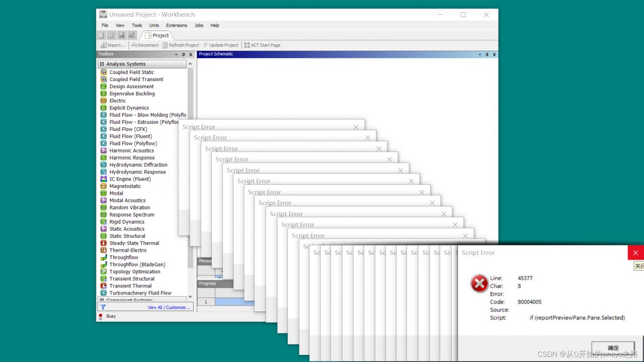The image size is (644, 362).
Task: Close the front Script Error dialog with red X
Action: click(635, 253)
